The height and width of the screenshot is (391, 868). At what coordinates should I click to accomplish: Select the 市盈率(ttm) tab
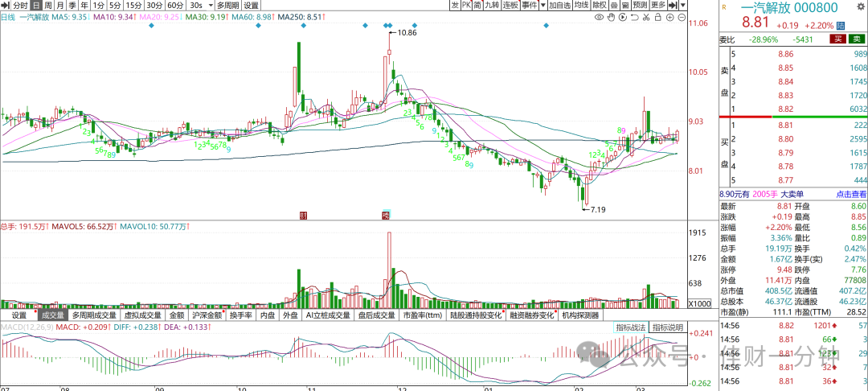423,315
